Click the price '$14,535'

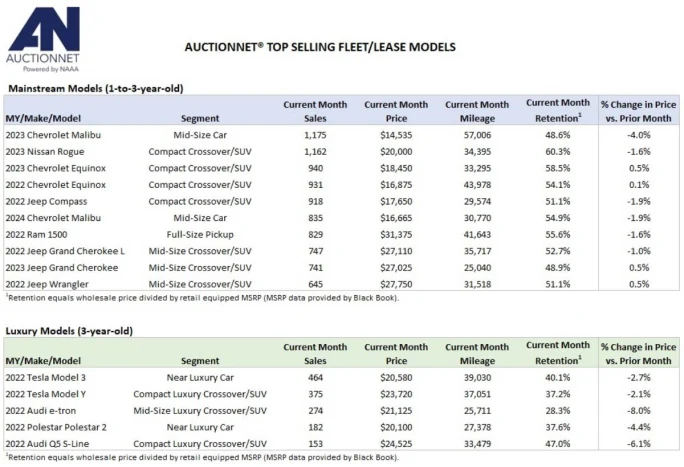click(x=396, y=135)
